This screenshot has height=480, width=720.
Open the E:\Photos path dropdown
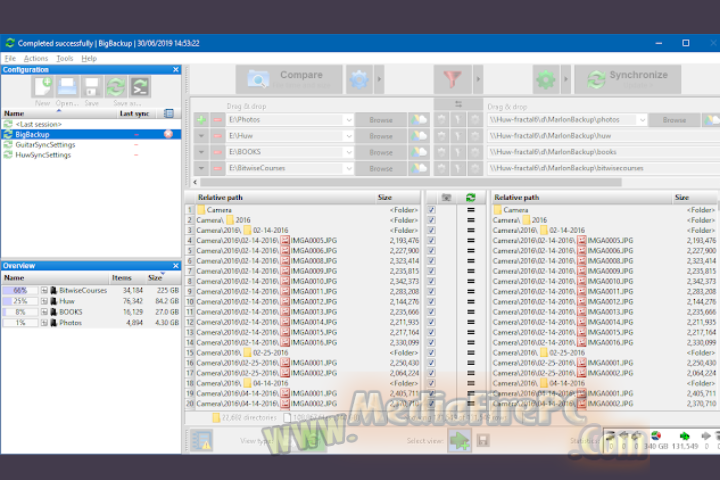pyautogui.click(x=349, y=120)
